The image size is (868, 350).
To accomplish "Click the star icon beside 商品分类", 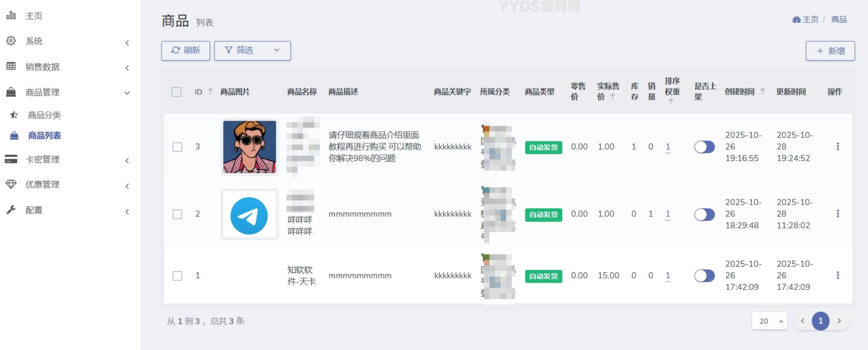I will coord(14,115).
